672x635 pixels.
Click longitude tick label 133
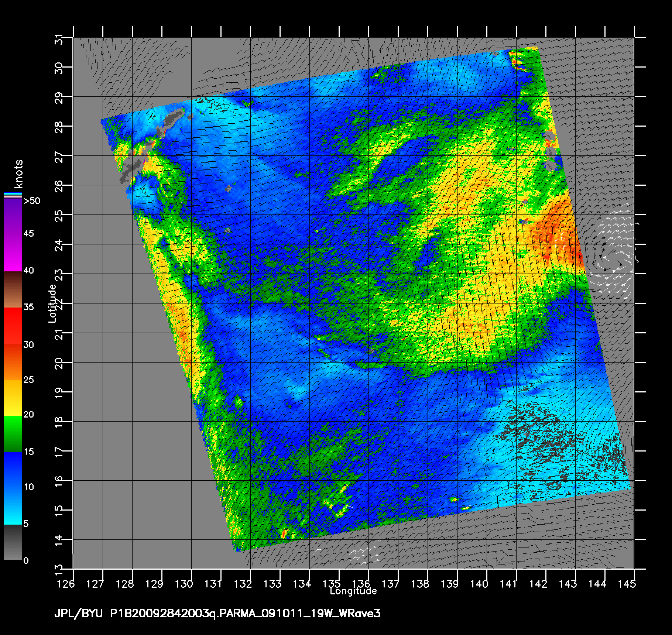coord(272,584)
